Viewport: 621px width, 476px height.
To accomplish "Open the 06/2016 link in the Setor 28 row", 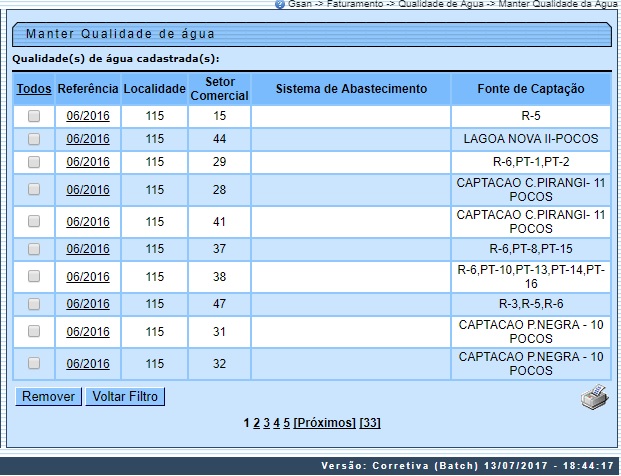I will [x=88, y=190].
